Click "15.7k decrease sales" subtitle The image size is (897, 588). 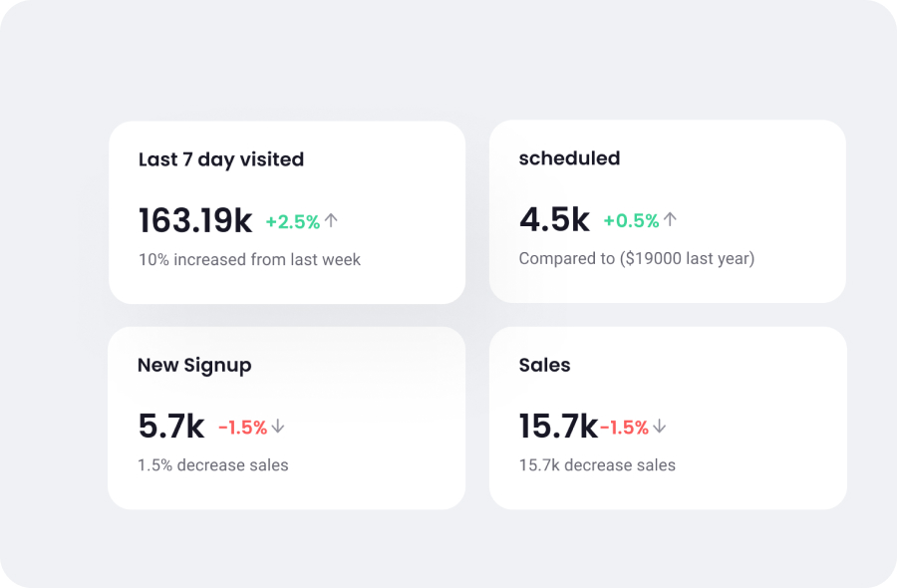pos(597,464)
